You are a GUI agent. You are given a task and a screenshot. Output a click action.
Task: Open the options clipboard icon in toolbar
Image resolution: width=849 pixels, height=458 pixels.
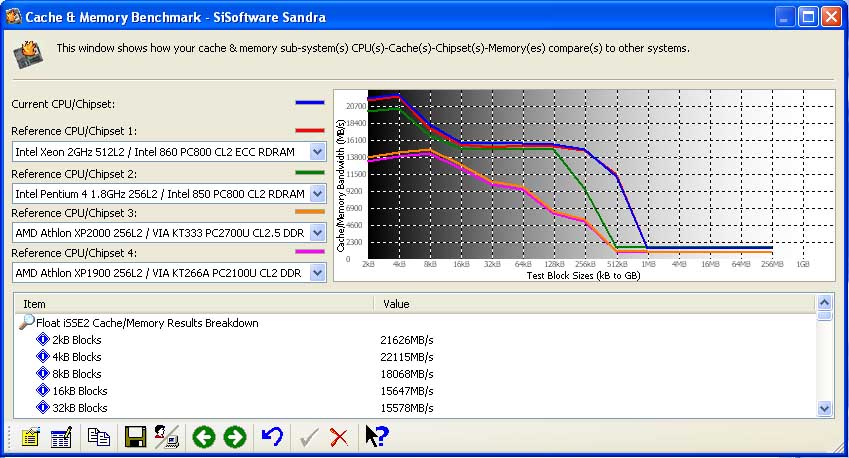pos(30,436)
